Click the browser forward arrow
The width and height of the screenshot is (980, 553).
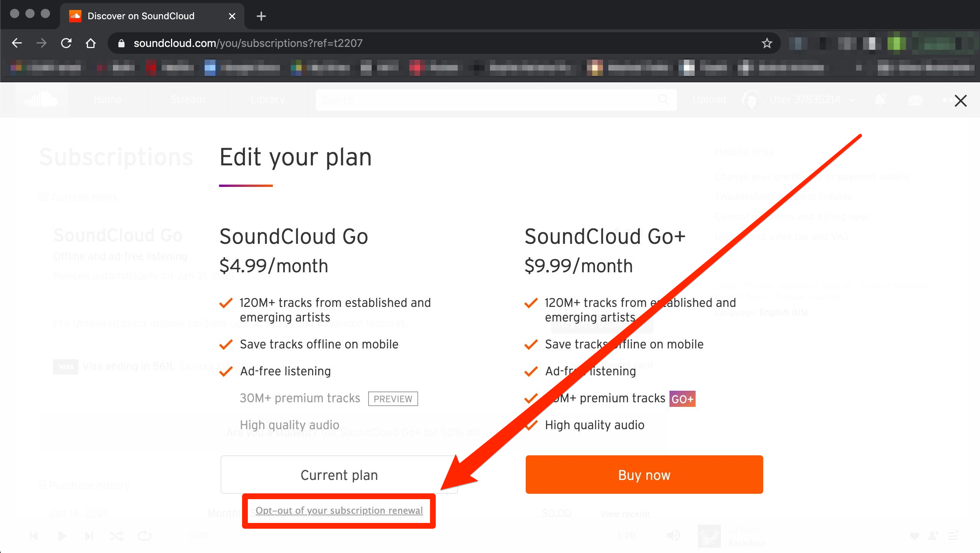click(41, 43)
